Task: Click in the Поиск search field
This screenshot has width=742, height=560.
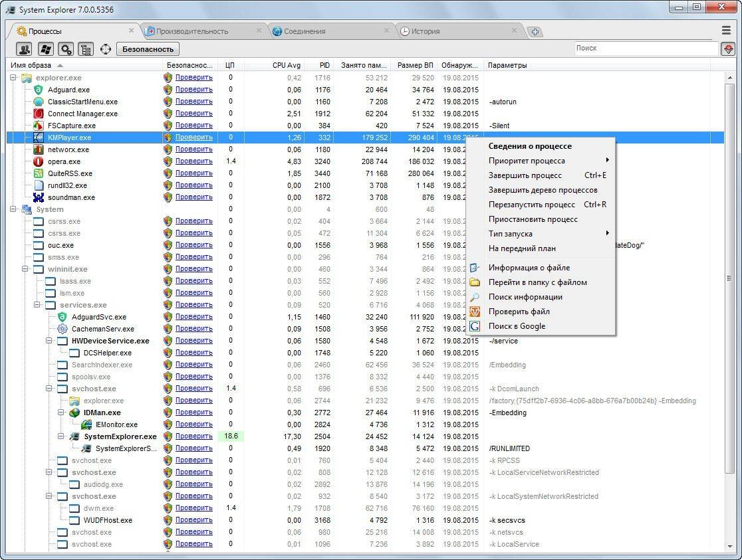Action: click(646, 48)
